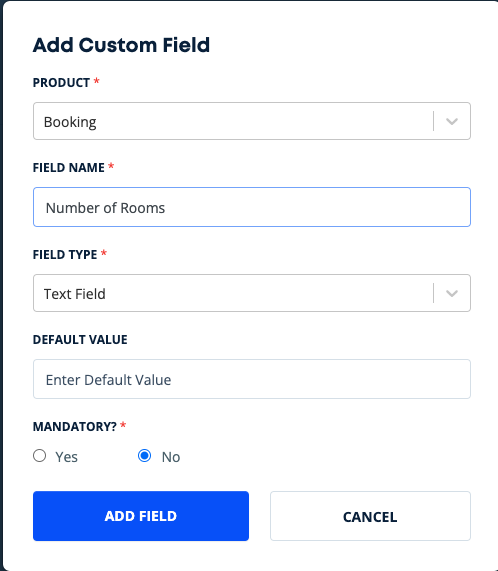The width and height of the screenshot is (498, 571).
Task: Click the Enter Default Value input box
Action: click(x=252, y=379)
